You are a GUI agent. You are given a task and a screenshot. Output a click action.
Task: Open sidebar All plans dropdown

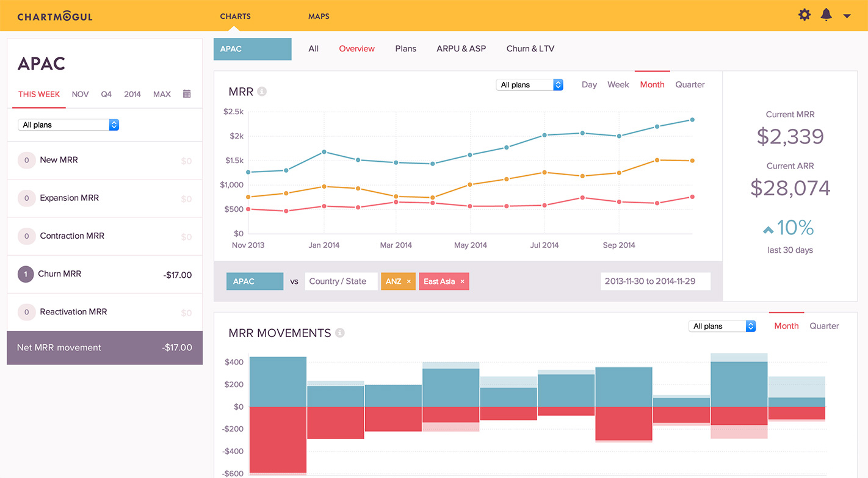click(68, 125)
